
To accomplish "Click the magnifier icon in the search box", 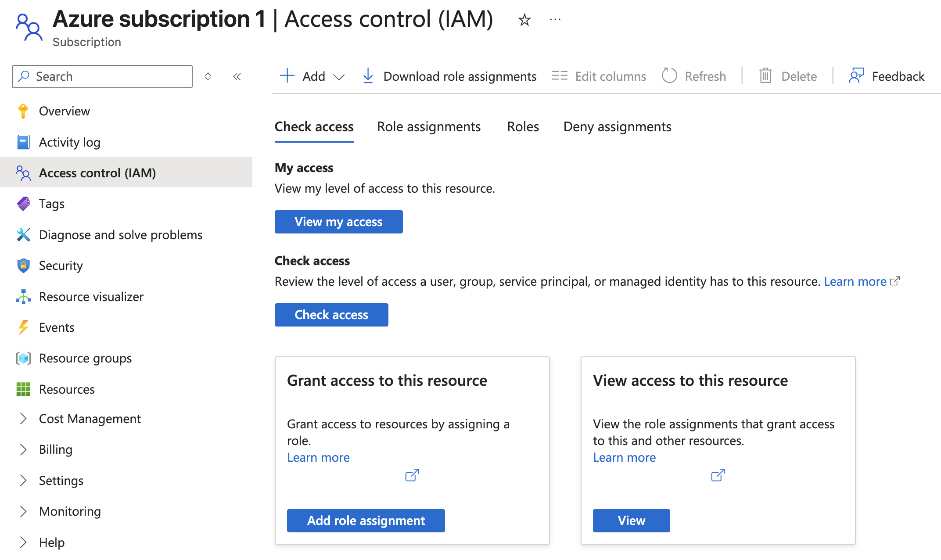I will click(x=24, y=76).
